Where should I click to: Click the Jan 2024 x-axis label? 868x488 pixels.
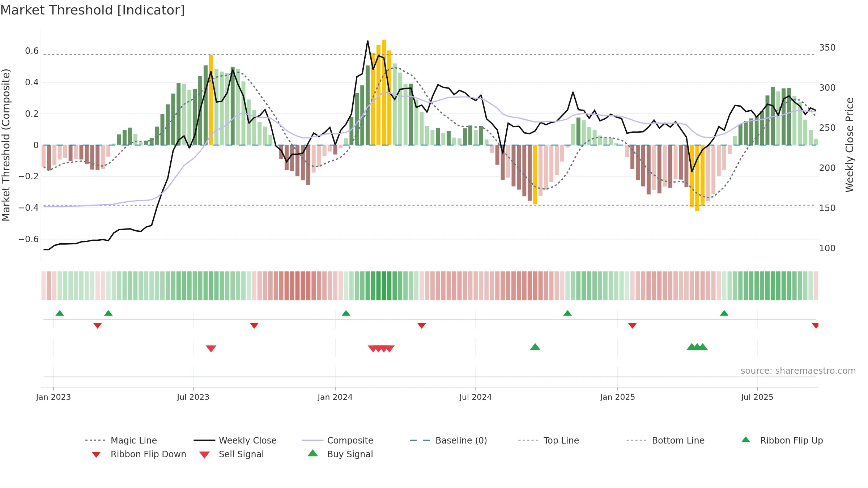pos(335,397)
